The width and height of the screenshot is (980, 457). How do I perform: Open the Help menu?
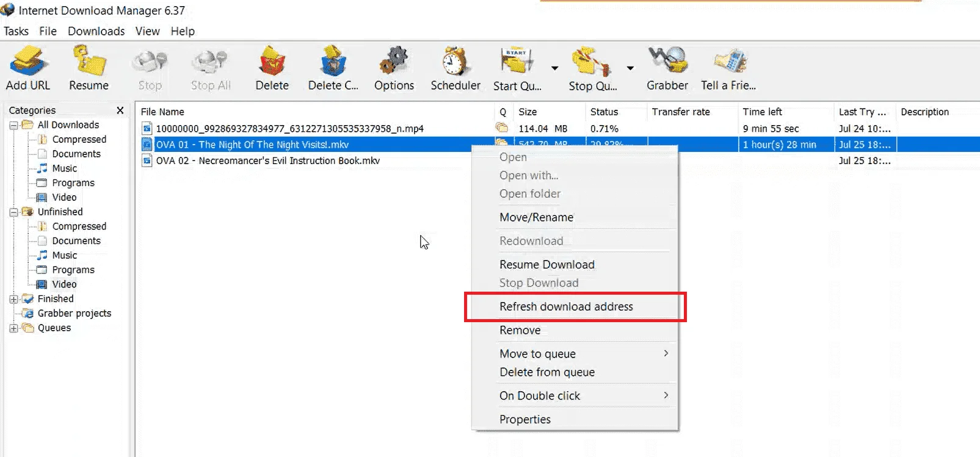coord(183,31)
